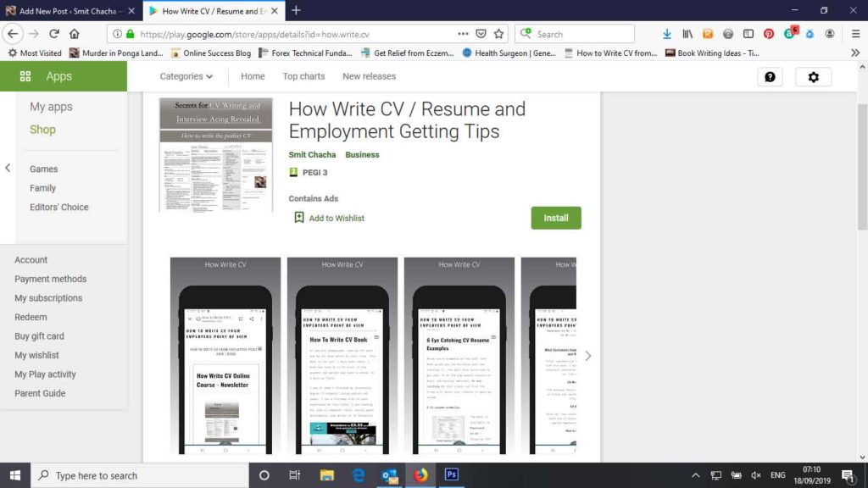Open My wishlist link
The width and height of the screenshot is (868, 488).
coord(36,355)
